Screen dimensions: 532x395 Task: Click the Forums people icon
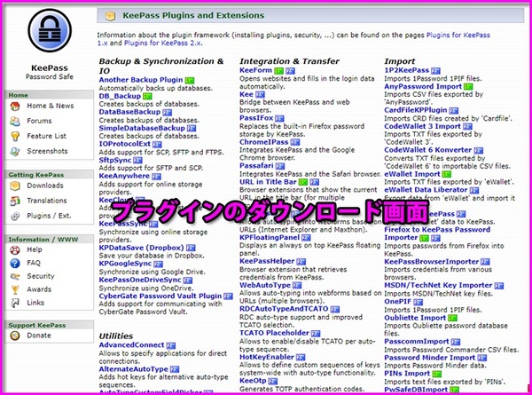pos(15,122)
